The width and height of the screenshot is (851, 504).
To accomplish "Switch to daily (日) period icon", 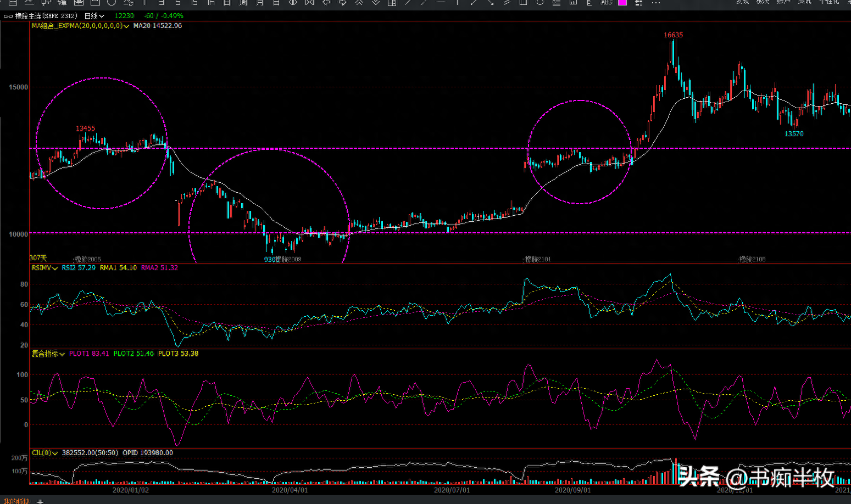I will pos(227,2).
